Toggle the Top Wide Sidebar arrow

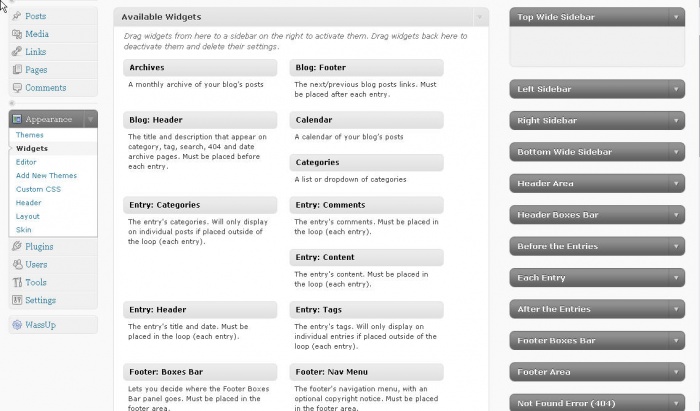coord(675,17)
